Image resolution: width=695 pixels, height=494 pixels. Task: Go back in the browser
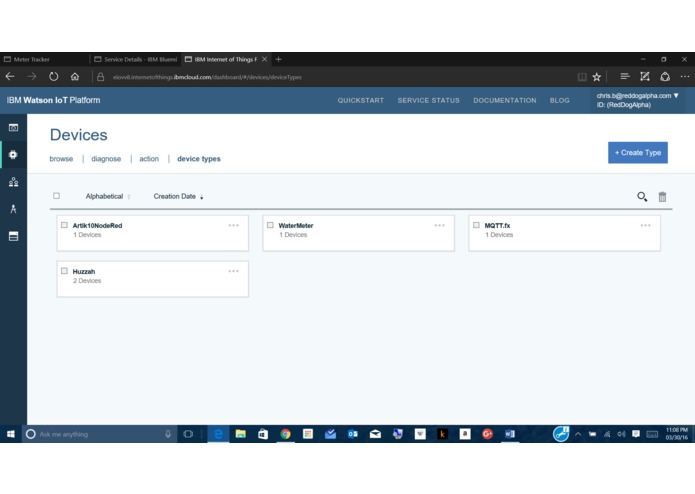(x=10, y=77)
